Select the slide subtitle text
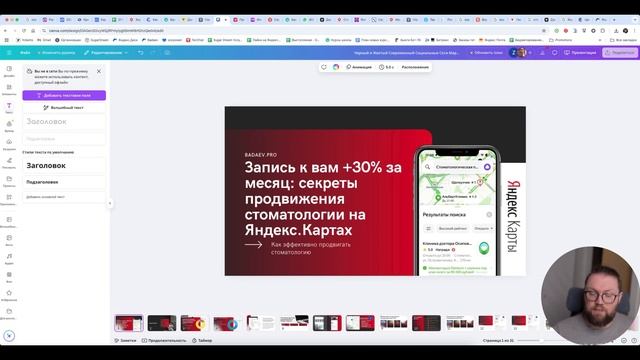 [311, 248]
